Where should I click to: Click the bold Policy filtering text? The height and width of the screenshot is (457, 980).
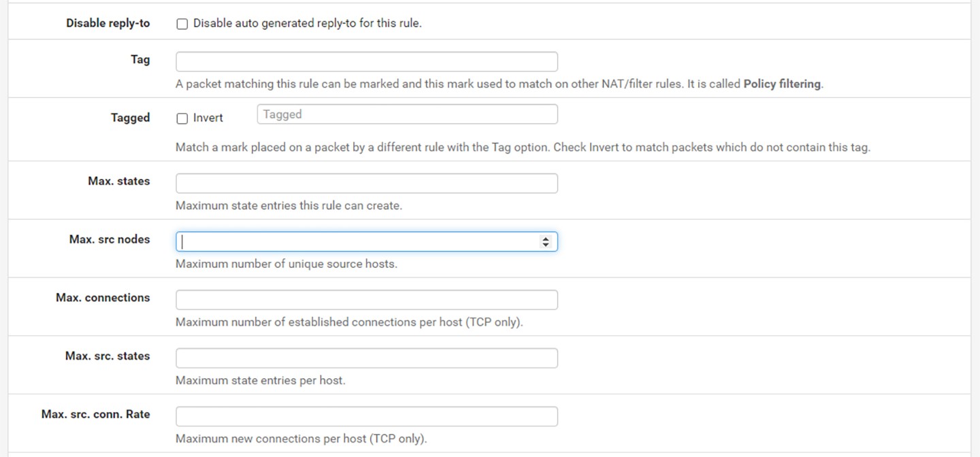point(782,84)
